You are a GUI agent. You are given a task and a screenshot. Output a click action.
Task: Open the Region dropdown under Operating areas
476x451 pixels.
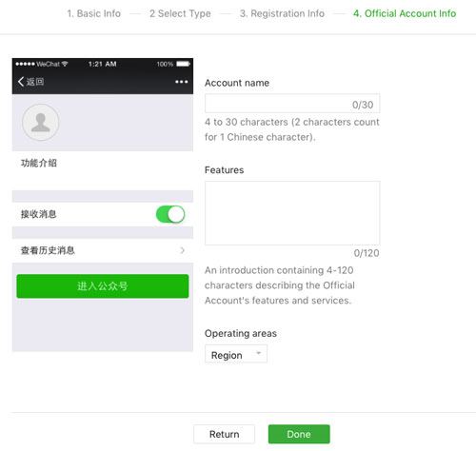pyautogui.click(x=236, y=354)
